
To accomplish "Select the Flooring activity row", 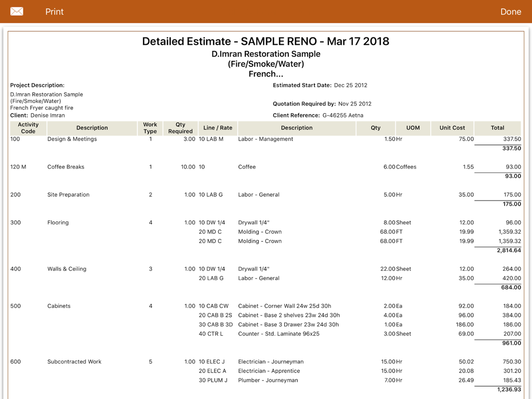I will [58, 222].
